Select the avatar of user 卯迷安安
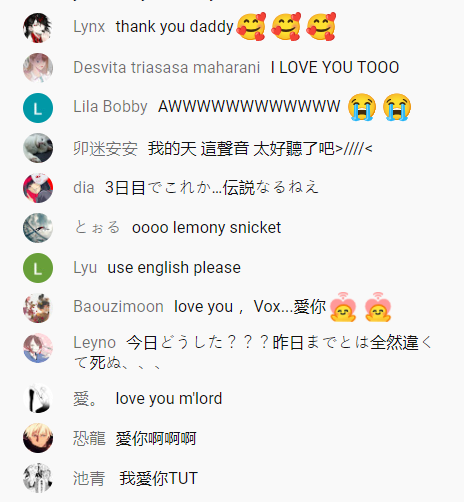The image size is (464, 502). 38,148
